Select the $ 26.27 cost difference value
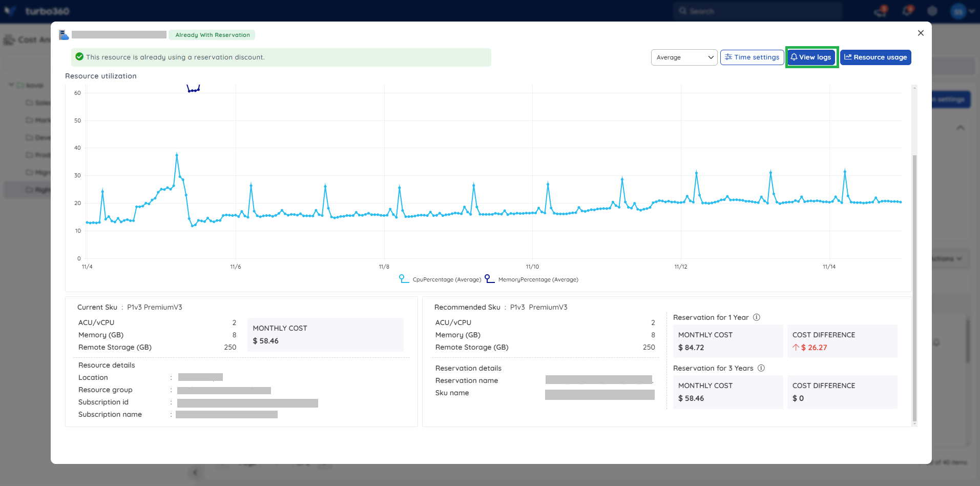The width and height of the screenshot is (980, 486). pyautogui.click(x=814, y=348)
